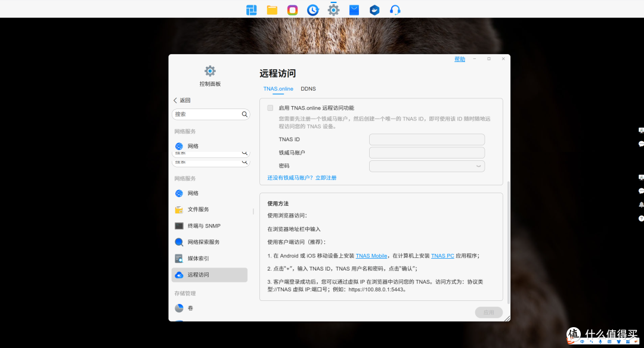Click the 在浏览器地址栏中输入 text line

click(x=293, y=229)
